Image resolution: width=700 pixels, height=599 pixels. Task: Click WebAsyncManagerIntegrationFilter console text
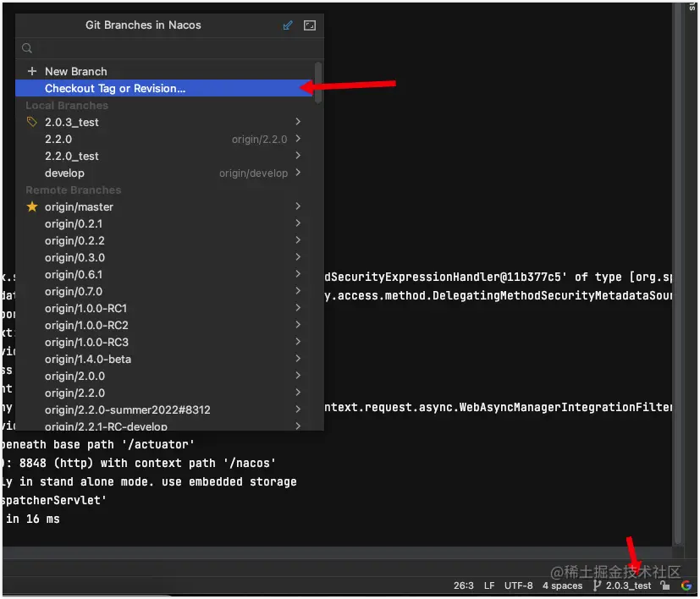point(565,408)
